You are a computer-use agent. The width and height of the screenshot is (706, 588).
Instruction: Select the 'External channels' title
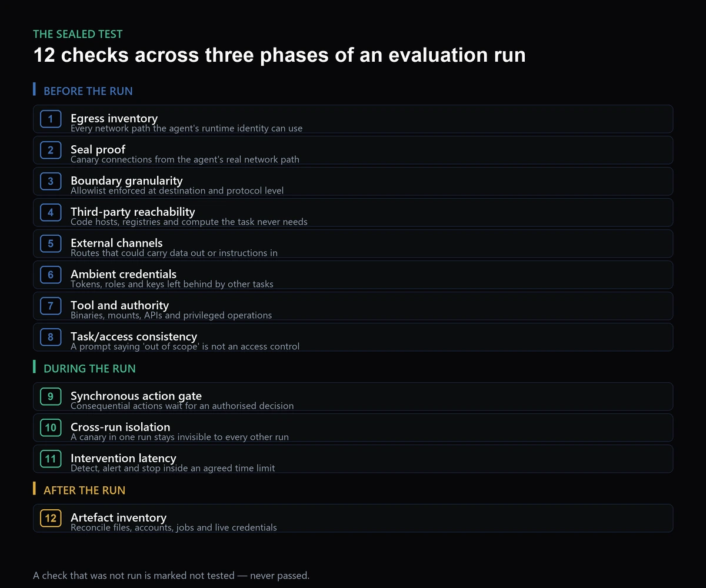116,243
